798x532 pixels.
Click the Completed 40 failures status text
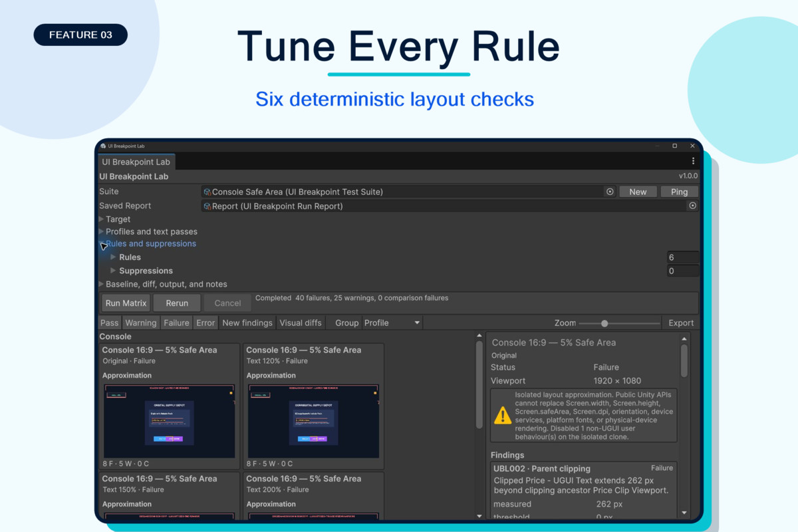[352, 298]
